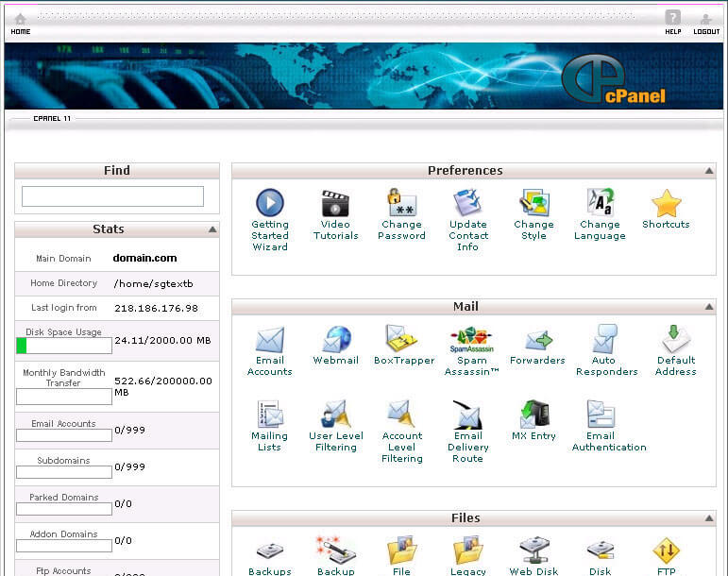Open the File Manager folder icon
The height and width of the screenshot is (576, 728).
(401, 551)
